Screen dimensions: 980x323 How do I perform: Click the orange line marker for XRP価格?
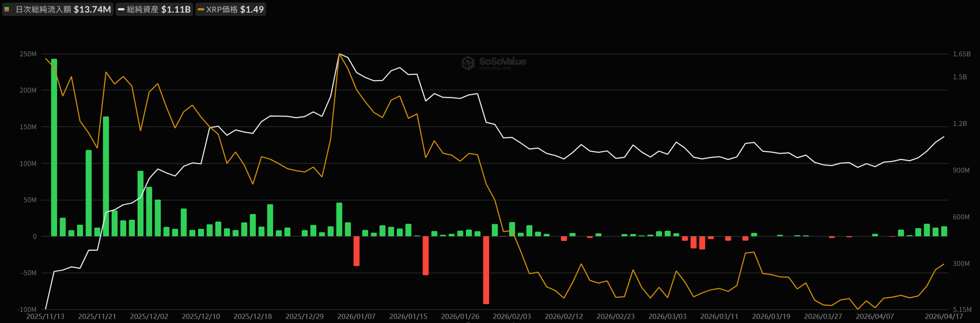click(x=201, y=10)
